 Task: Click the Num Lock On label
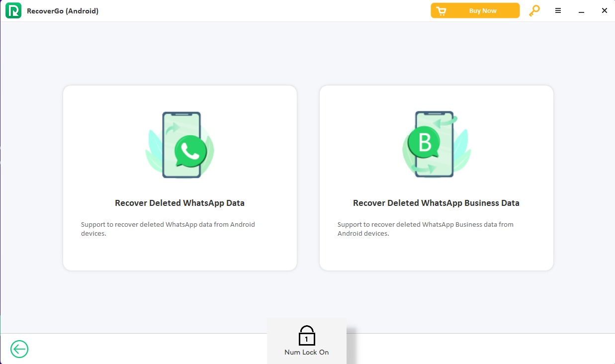[x=307, y=352]
